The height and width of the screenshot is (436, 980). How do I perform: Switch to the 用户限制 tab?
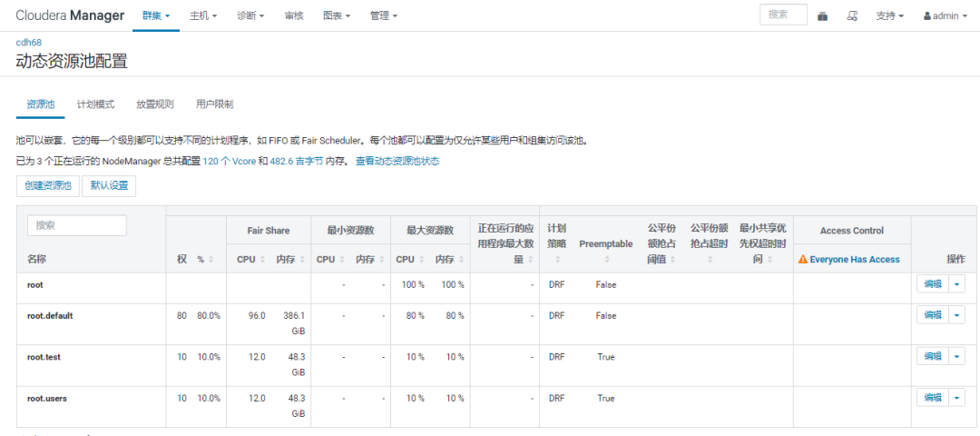[x=214, y=104]
